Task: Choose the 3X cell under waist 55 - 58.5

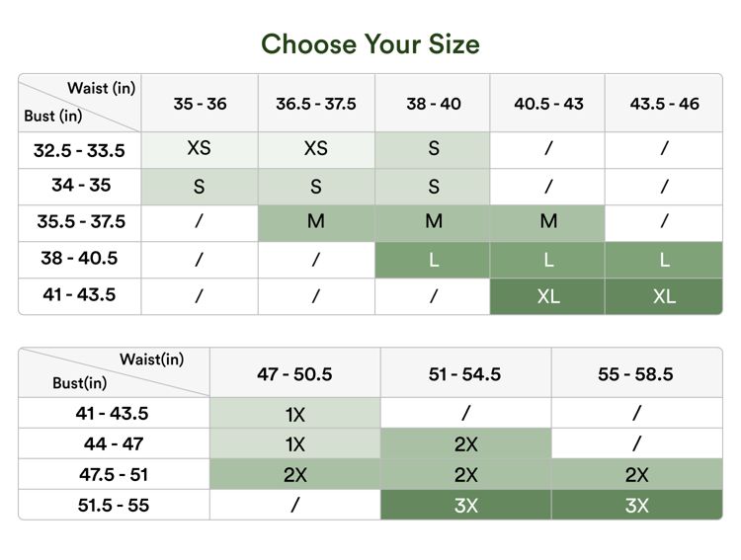Action: click(636, 506)
